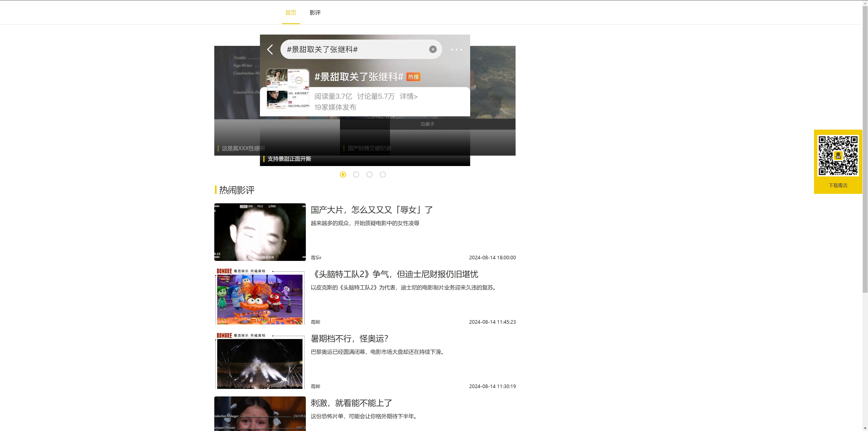Open the 首页 tab
This screenshot has height=431, width=868.
coord(290,12)
